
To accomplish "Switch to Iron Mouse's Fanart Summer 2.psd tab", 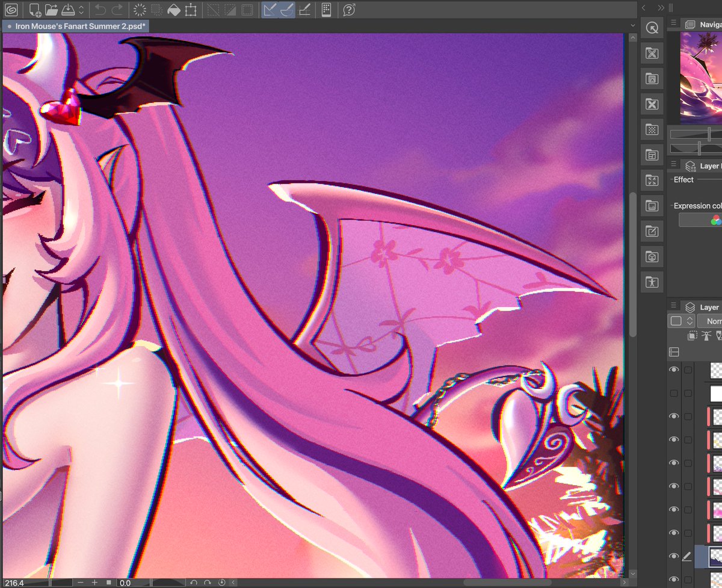I will click(x=75, y=26).
